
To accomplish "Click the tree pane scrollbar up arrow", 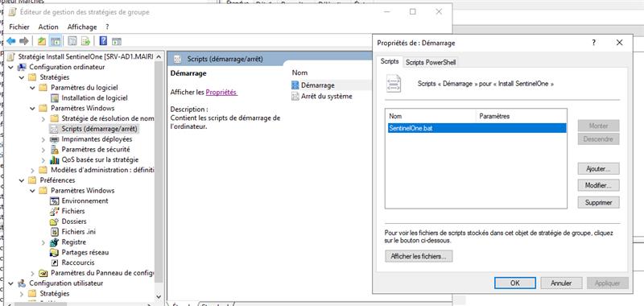I will 159,56.
